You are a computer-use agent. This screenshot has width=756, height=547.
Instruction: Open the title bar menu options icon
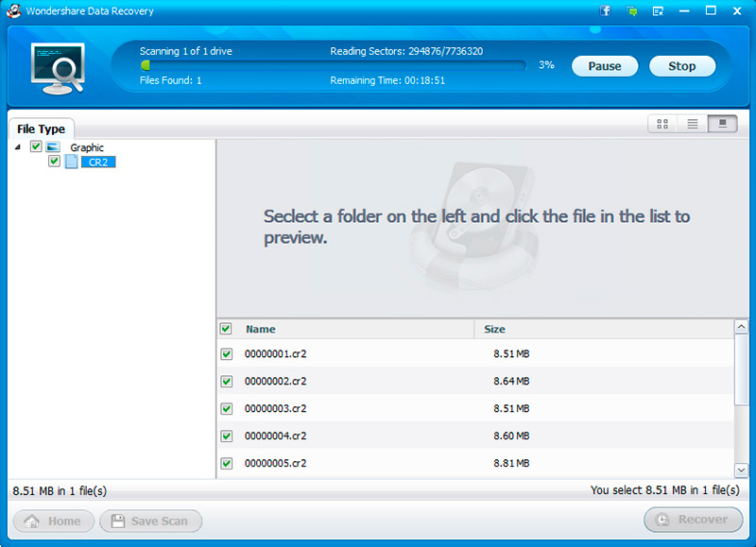pos(658,11)
